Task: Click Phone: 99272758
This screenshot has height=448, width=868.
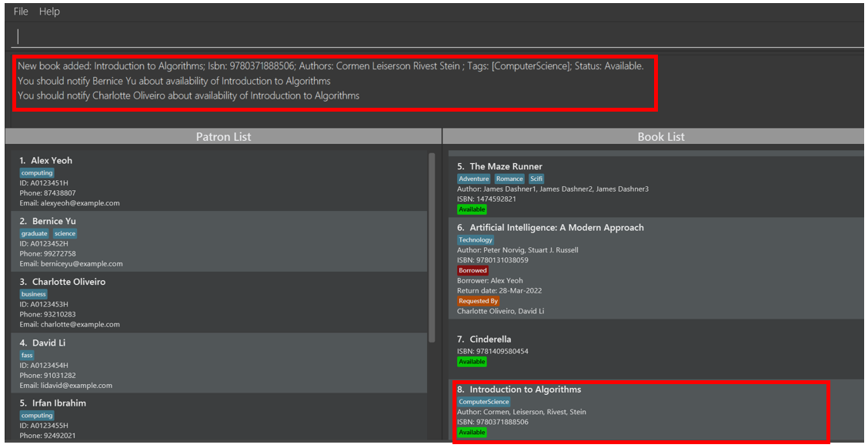Action: tap(48, 253)
